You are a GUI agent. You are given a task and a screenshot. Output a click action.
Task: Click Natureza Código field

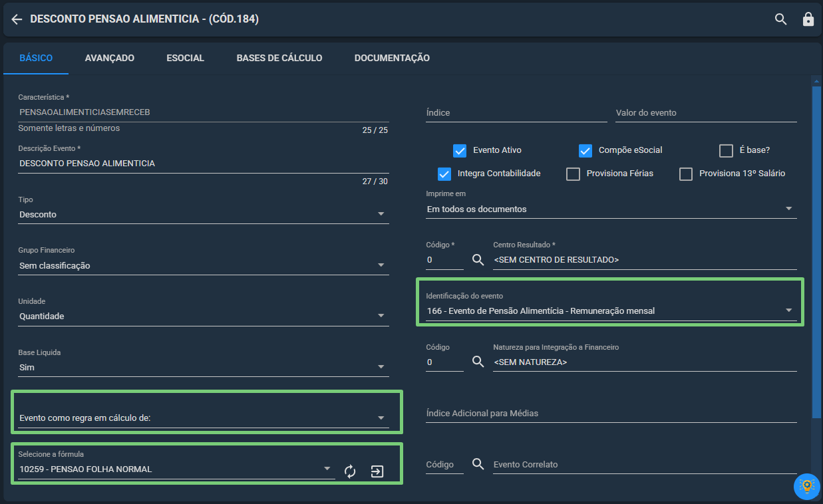(x=444, y=362)
